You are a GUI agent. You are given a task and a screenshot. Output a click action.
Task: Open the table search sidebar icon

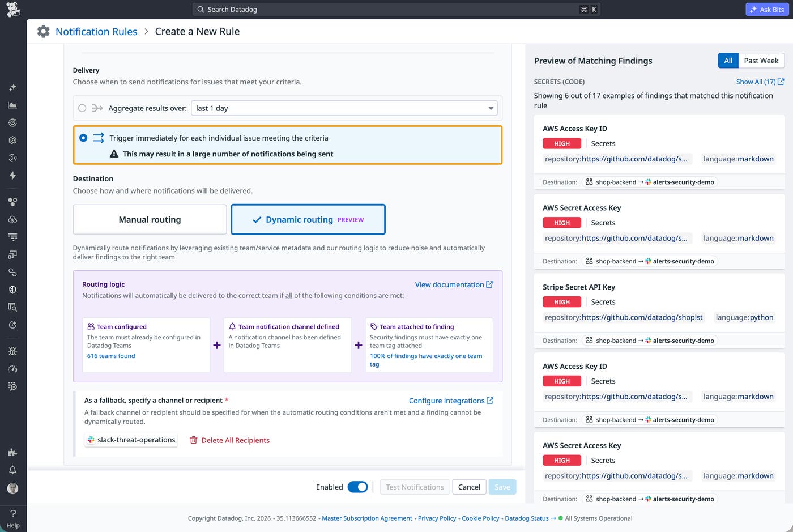[12, 307]
